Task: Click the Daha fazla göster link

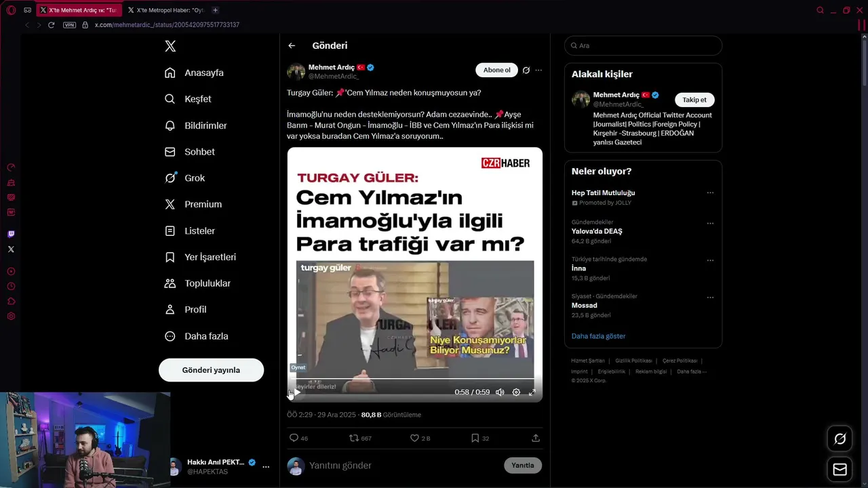Action: pyautogui.click(x=598, y=336)
